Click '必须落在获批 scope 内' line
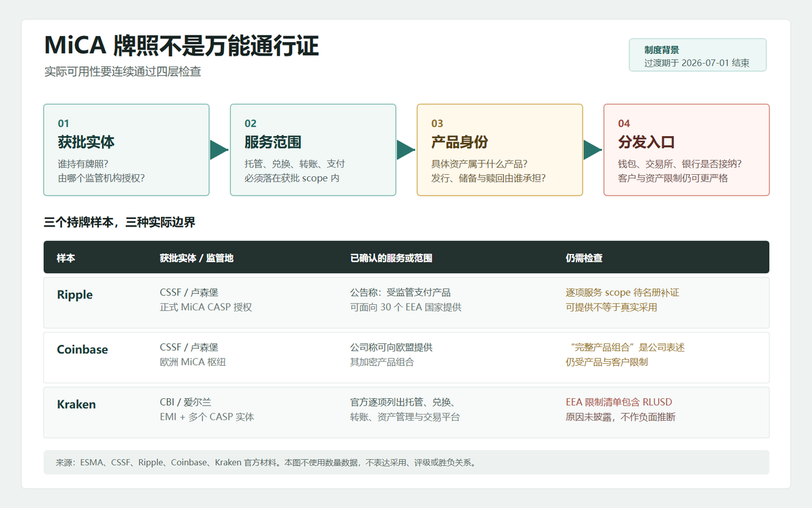 click(x=292, y=178)
